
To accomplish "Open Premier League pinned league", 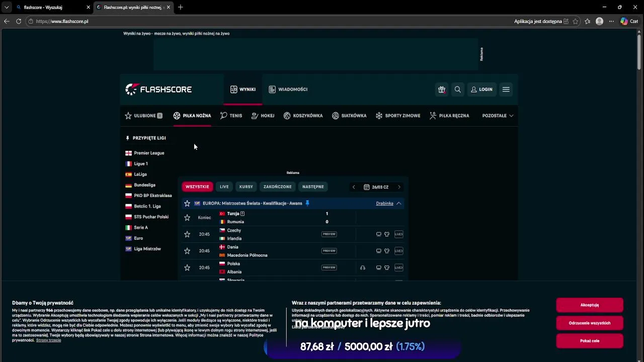I will (145, 153).
